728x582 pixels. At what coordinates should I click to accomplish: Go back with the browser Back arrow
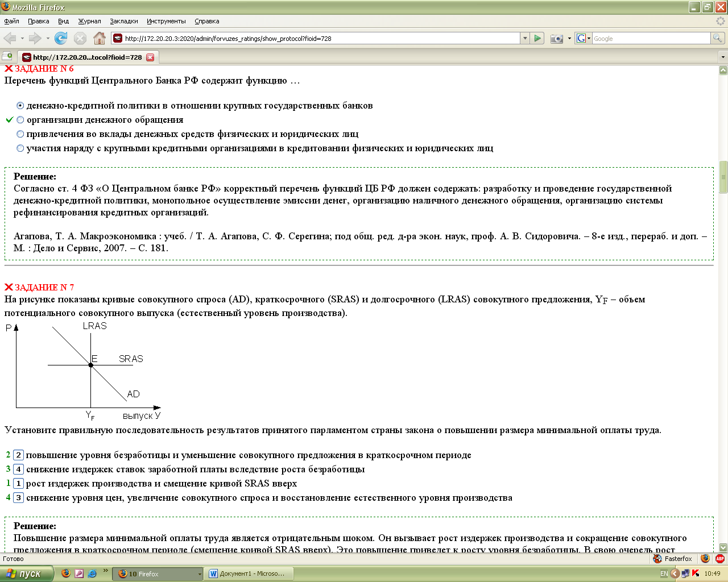point(10,38)
